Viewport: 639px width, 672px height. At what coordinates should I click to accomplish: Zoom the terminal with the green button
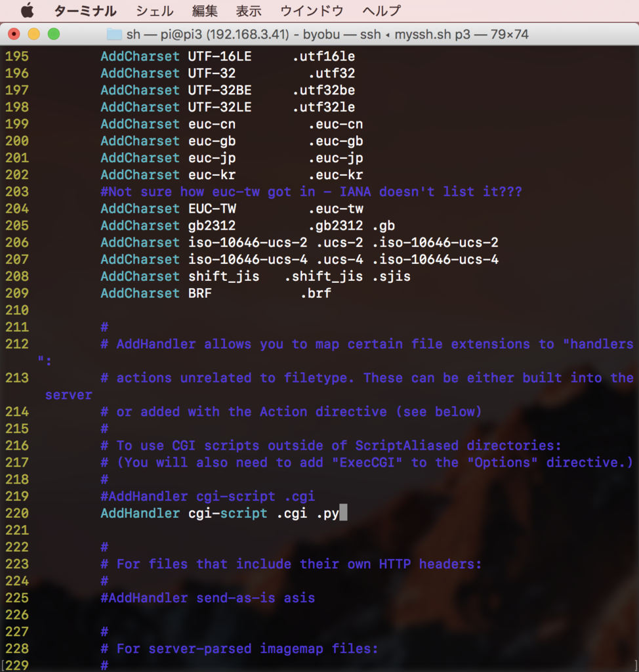tap(54, 34)
